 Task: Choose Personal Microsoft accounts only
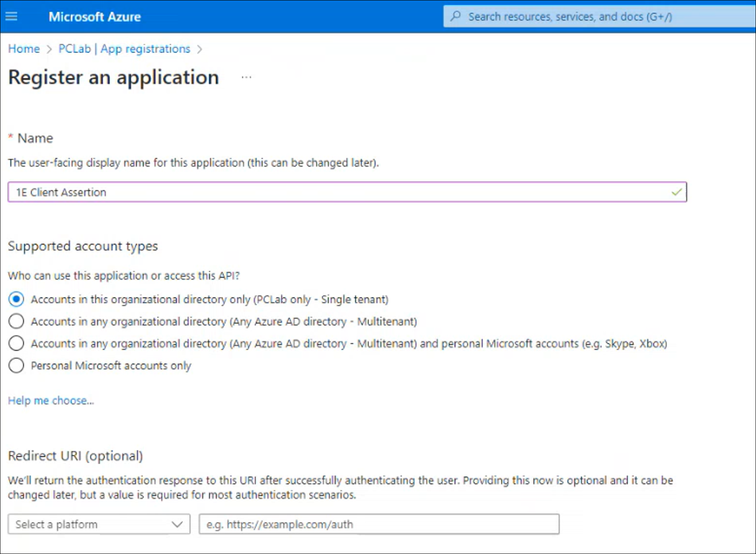(x=16, y=365)
